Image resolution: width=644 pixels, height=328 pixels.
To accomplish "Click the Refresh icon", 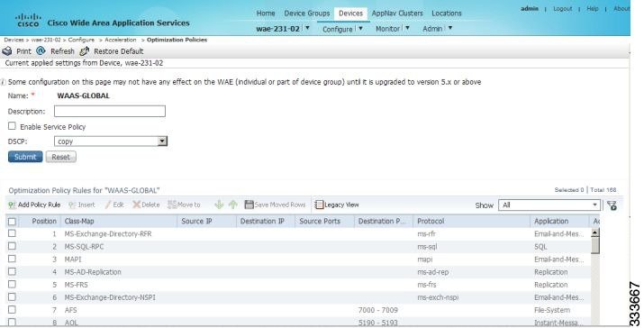I will (x=41, y=51).
